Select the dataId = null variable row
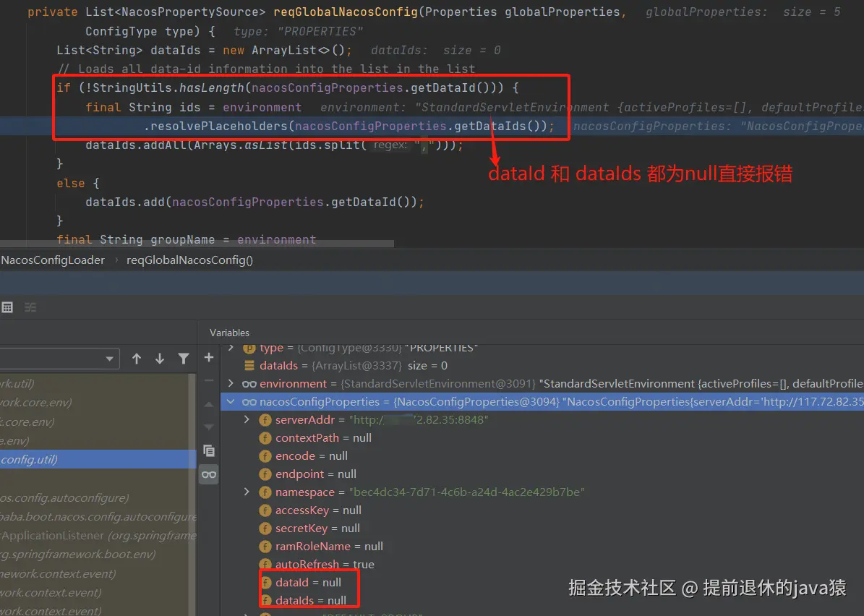864x616 pixels. pyautogui.click(x=542, y=583)
